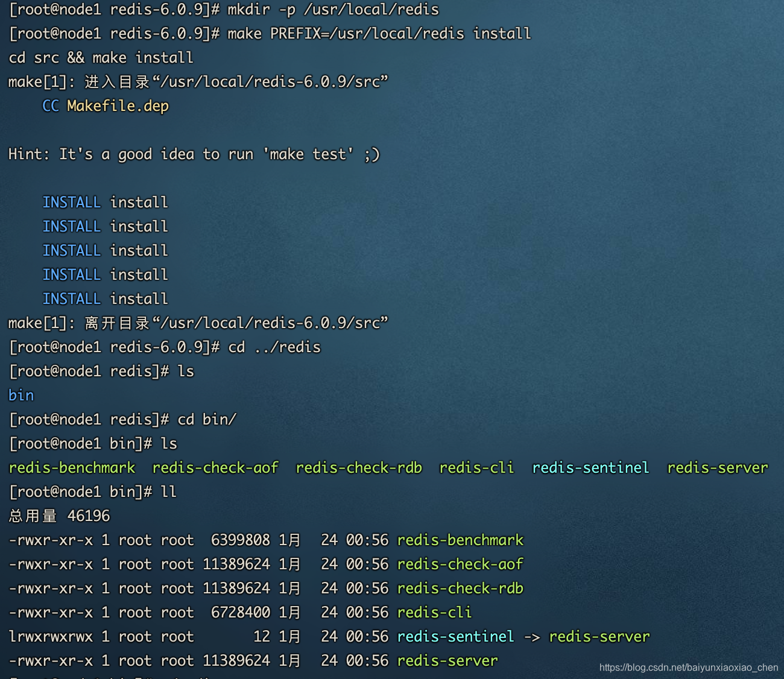This screenshot has width=784, height=679.
Task: Click the 'cd bin/' command text
Action: tap(207, 420)
